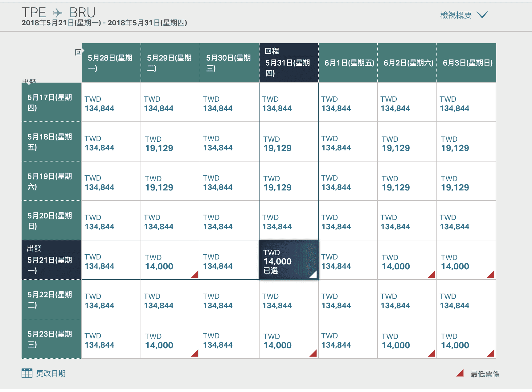Select departure row 5月19日(星期六)

(51, 181)
